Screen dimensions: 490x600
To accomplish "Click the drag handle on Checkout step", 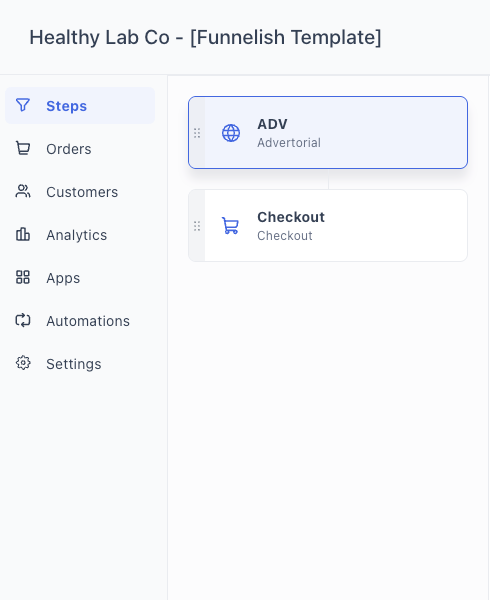I will [x=197, y=226].
